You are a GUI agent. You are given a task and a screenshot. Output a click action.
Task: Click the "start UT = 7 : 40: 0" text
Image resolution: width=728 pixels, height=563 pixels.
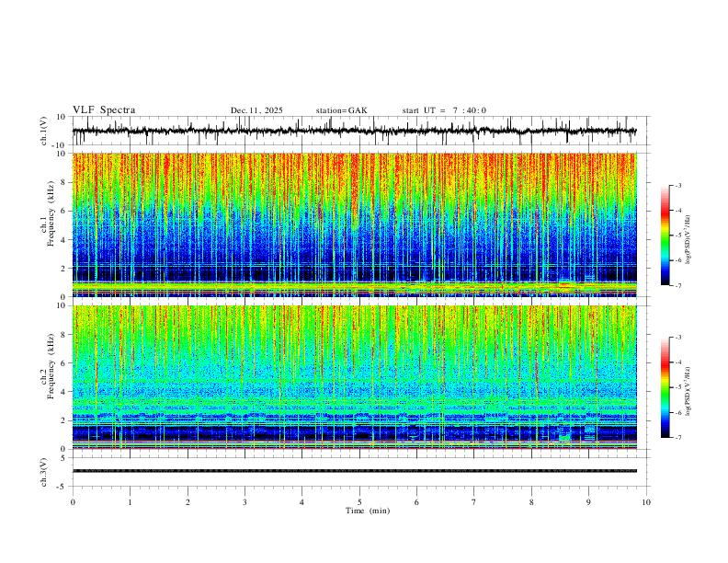(444, 110)
